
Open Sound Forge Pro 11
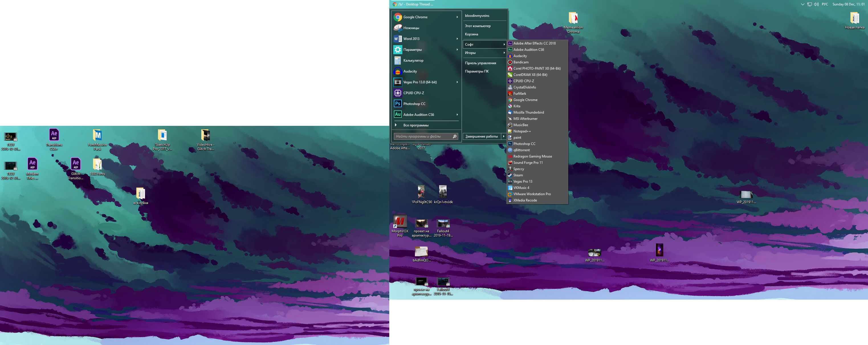pyautogui.click(x=537, y=162)
